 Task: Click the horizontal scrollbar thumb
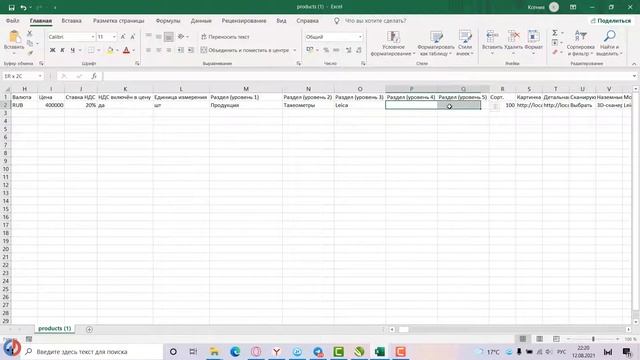pos(403,329)
